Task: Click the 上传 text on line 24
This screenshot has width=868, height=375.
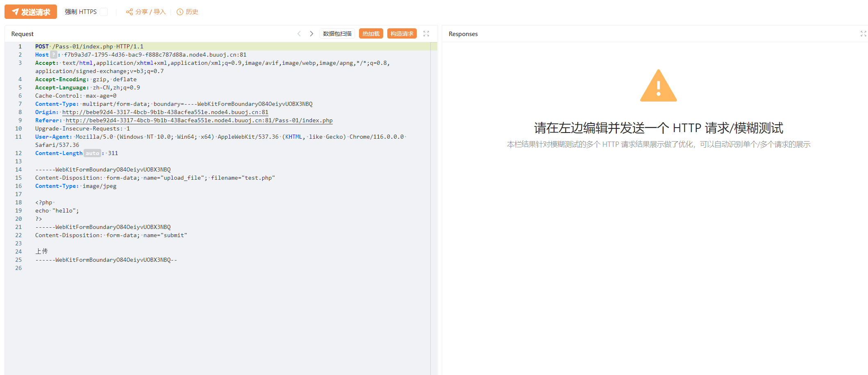Action: coord(41,251)
